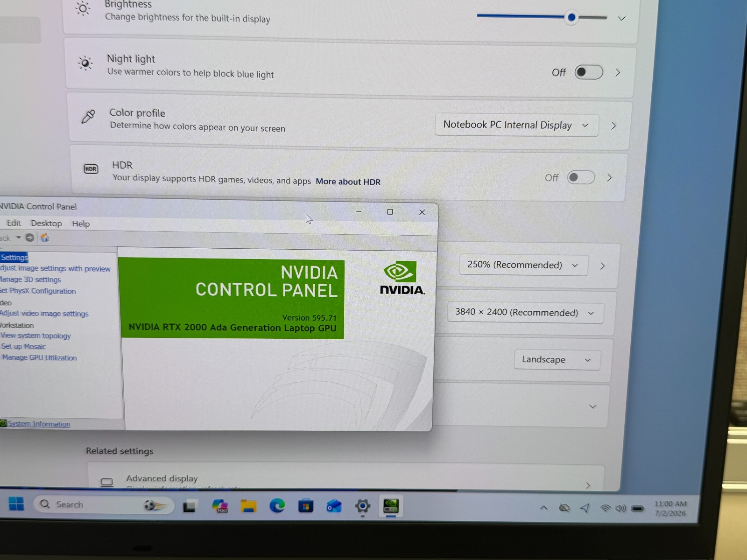
Task: Click the location arrow tray icon
Action: pos(585,508)
